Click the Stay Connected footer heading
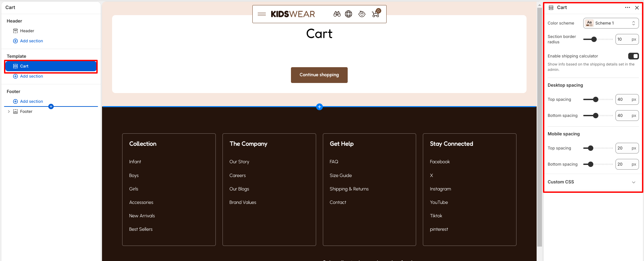 451,144
